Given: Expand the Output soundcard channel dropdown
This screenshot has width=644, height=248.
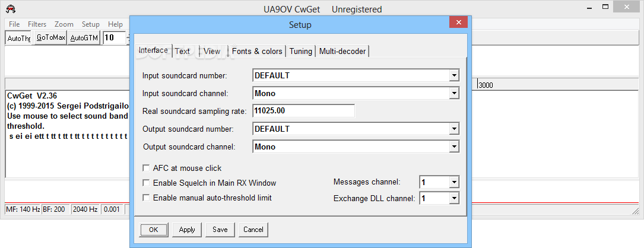Looking at the screenshot, I should [453, 147].
